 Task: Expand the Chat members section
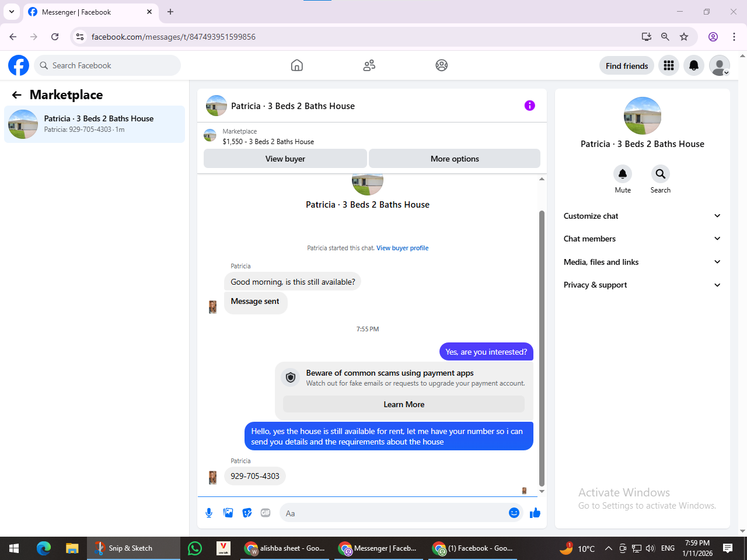click(x=642, y=239)
